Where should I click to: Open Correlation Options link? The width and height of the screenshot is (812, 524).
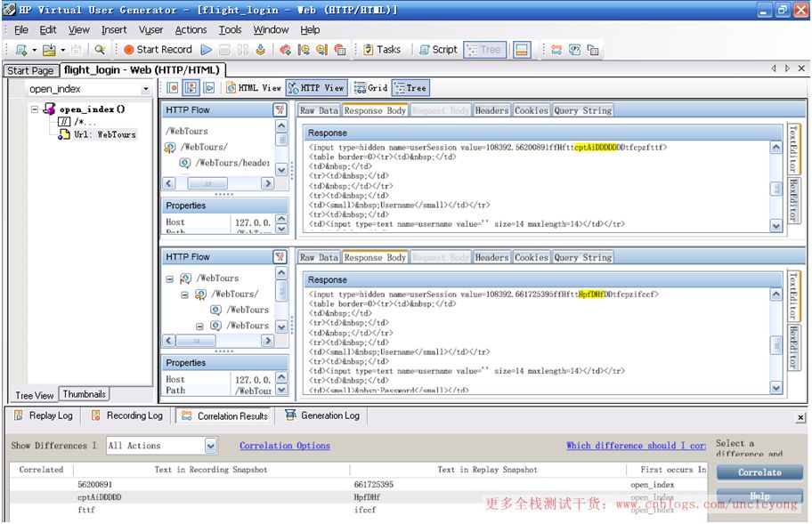click(x=284, y=446)
